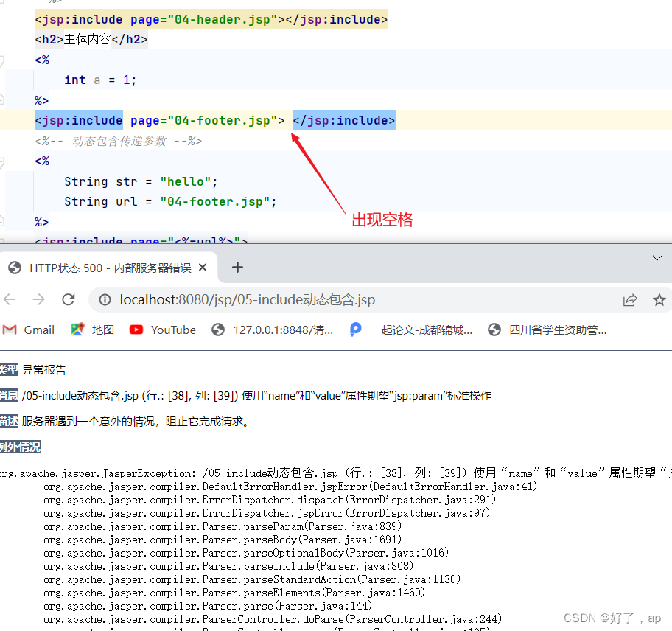This screenshot has height=631, width=672.
Task: Reload the localhost error page
Action: click(x=69, y=299)
